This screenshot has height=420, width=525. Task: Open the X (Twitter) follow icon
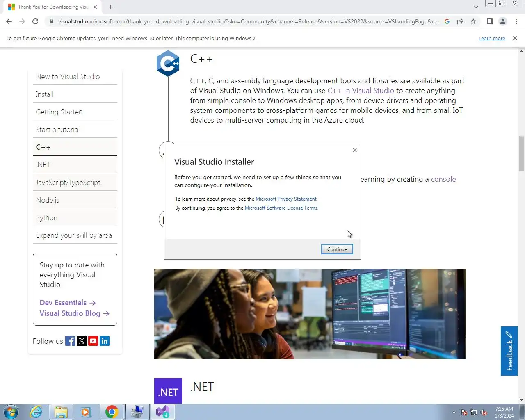pyautogui.click(x=82, y=341)
